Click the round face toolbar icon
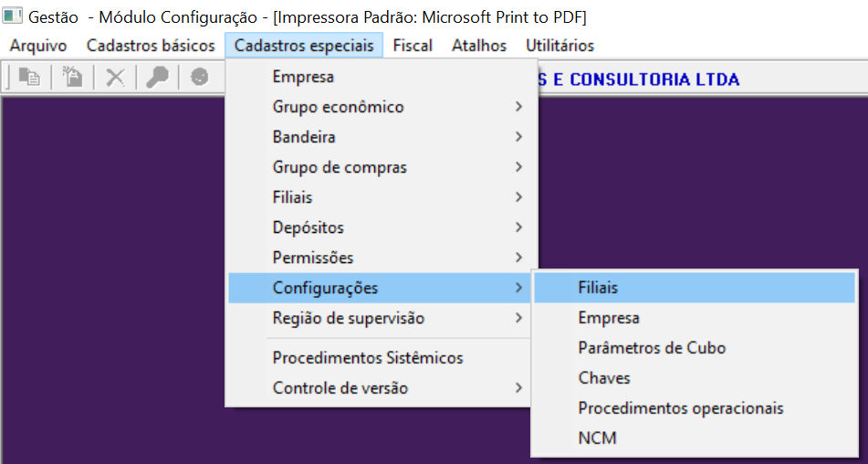The height and width of the screenshot is (464, 868). click(199, 79)
